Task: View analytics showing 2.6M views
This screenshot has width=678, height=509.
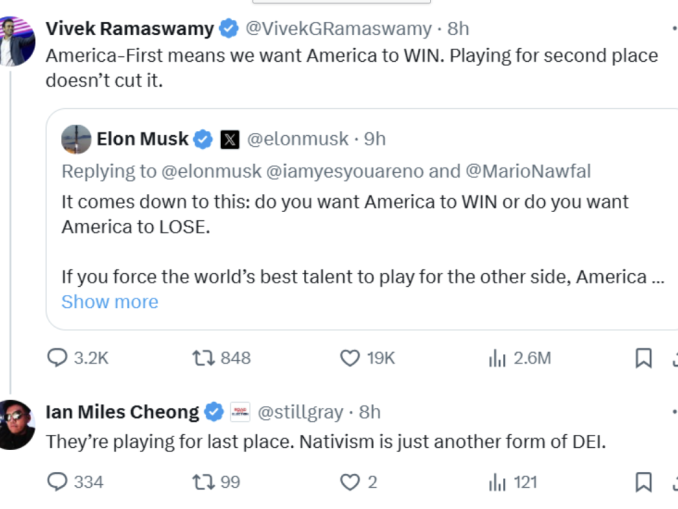Action: (x=497, y=358)
